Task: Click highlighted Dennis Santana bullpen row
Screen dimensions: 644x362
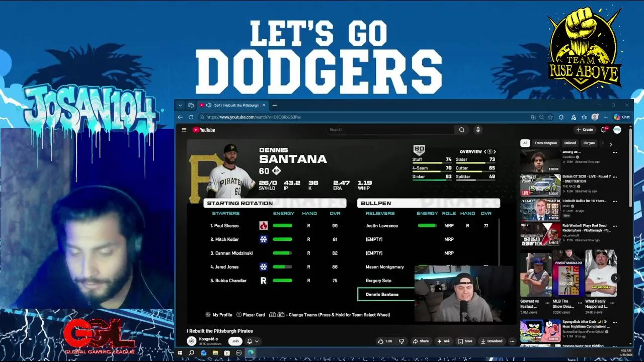Action: 386,295
